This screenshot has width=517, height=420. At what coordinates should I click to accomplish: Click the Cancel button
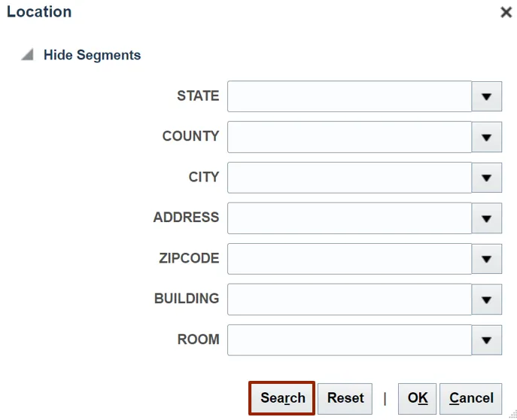[x=471, y=398]
